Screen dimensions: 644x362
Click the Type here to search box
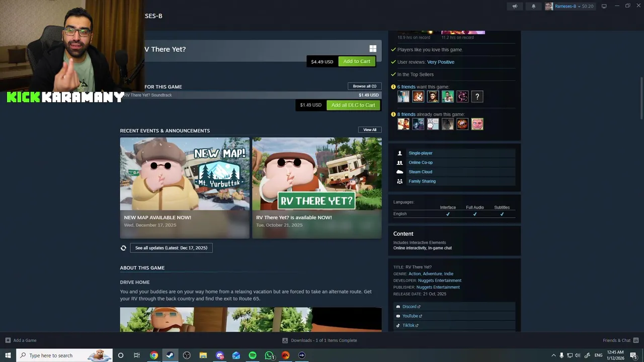[x=64, y=355]
